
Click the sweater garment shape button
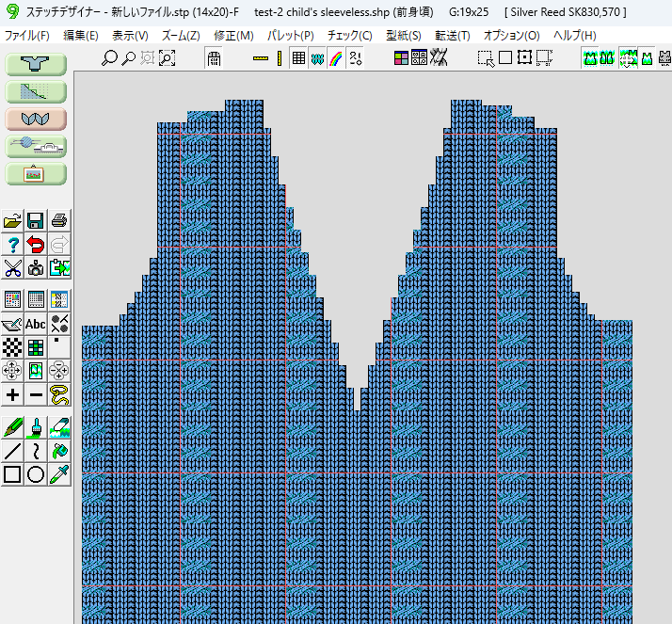(x=36, y=65)
